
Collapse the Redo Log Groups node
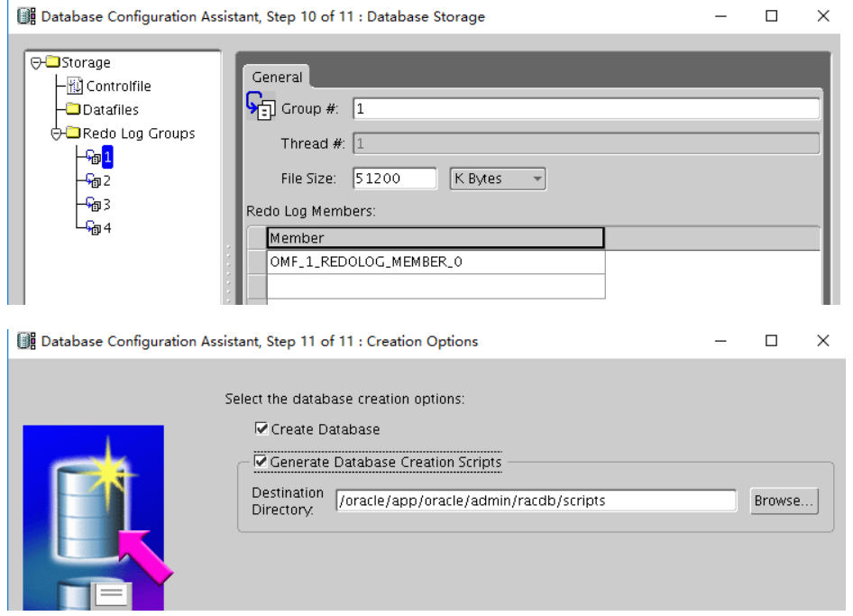pyautogui.click(x=56, y=133)
